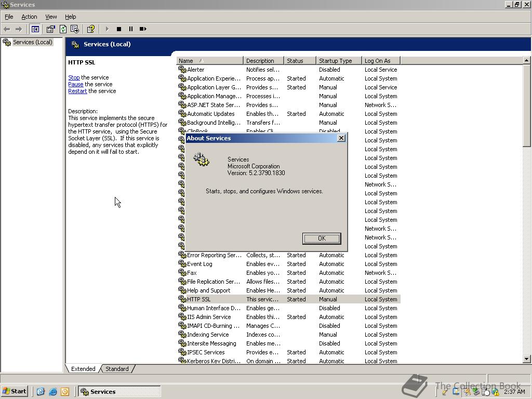Click the vertical scrollbar thumb

pyautogui.click(x=527, y=105)
